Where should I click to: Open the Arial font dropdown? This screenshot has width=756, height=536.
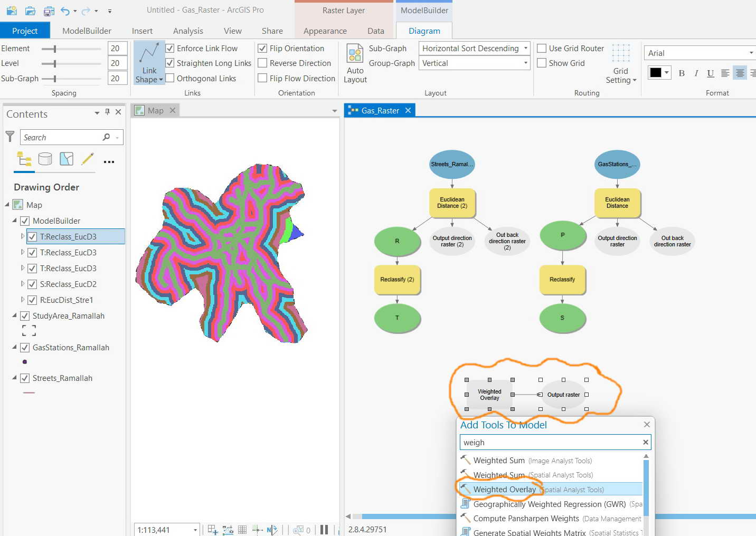(x=700, y=53)
